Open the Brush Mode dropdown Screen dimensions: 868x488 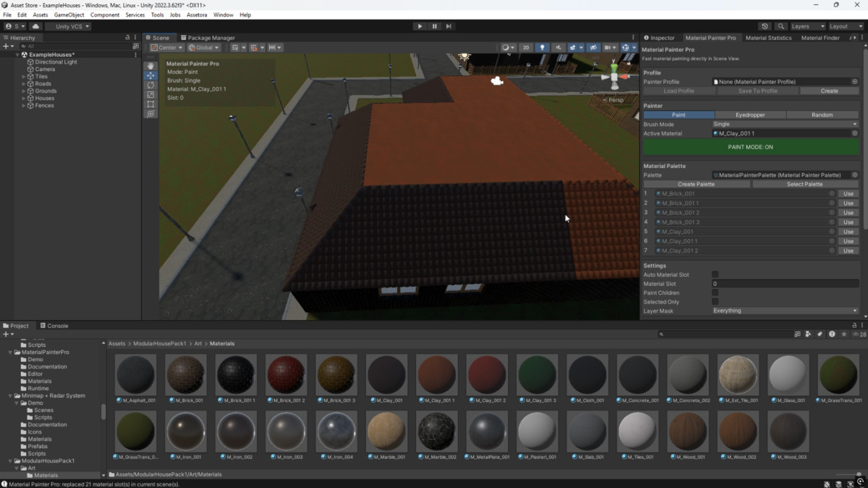(785, 124)
